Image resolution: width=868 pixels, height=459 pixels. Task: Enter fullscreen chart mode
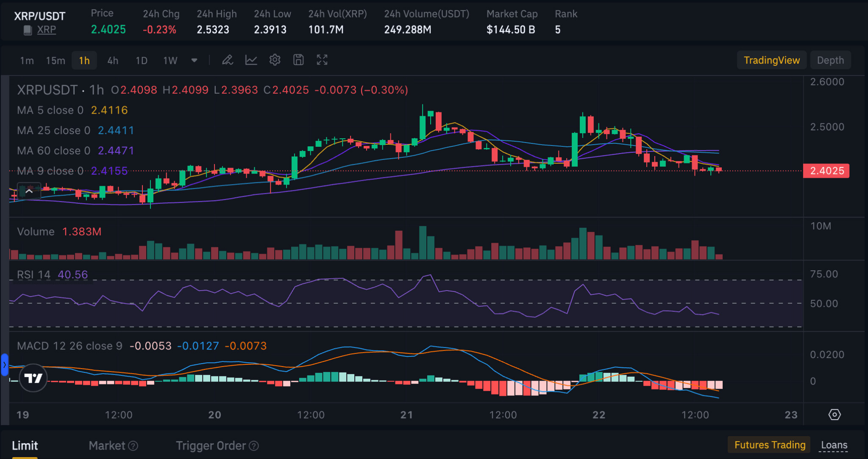click(x=322, y=60)
